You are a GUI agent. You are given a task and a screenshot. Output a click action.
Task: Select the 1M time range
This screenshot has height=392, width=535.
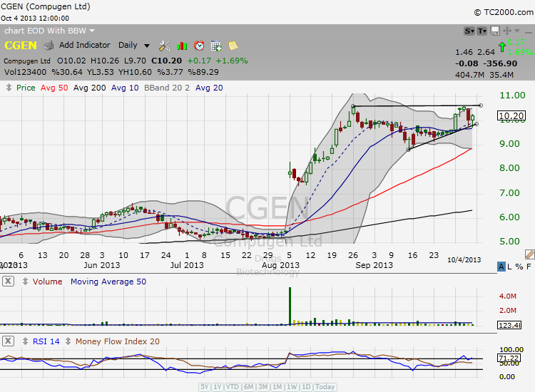tap(277, 387)
